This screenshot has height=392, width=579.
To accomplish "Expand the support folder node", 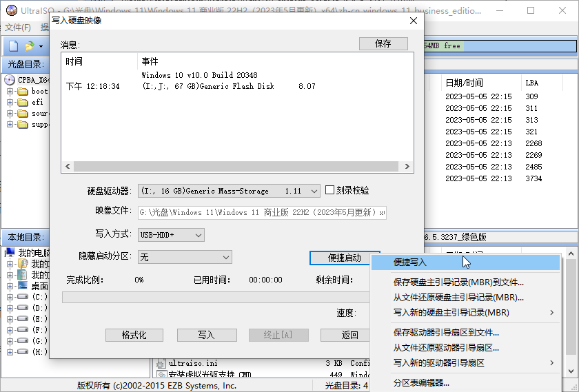I will click(x=10, y=125).
